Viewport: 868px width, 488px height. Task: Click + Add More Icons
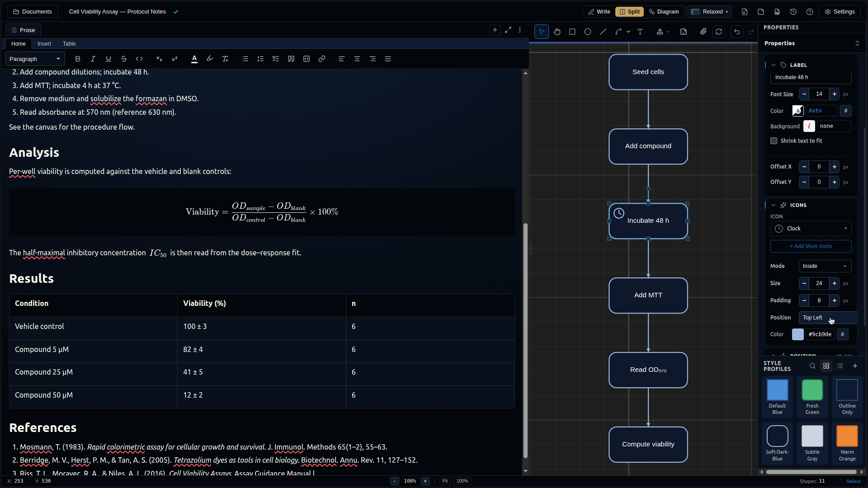coord(811,246)
